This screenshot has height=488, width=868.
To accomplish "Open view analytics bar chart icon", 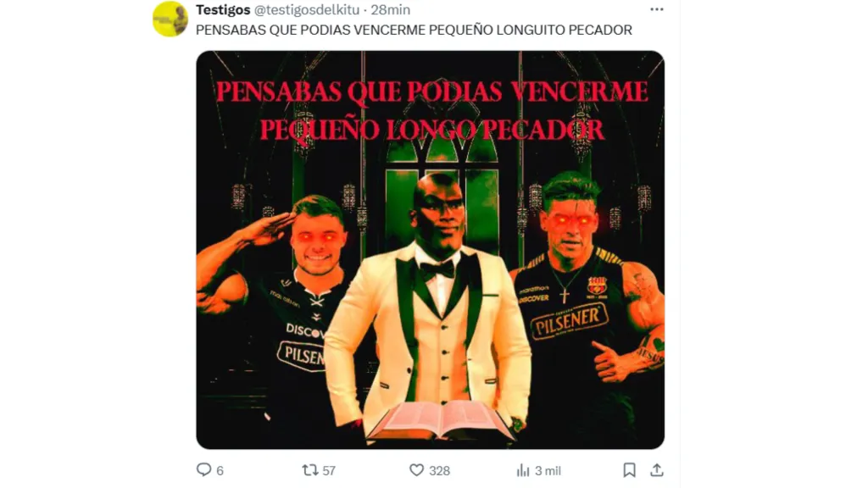I will pyautogui.click(x=522, y=470).
